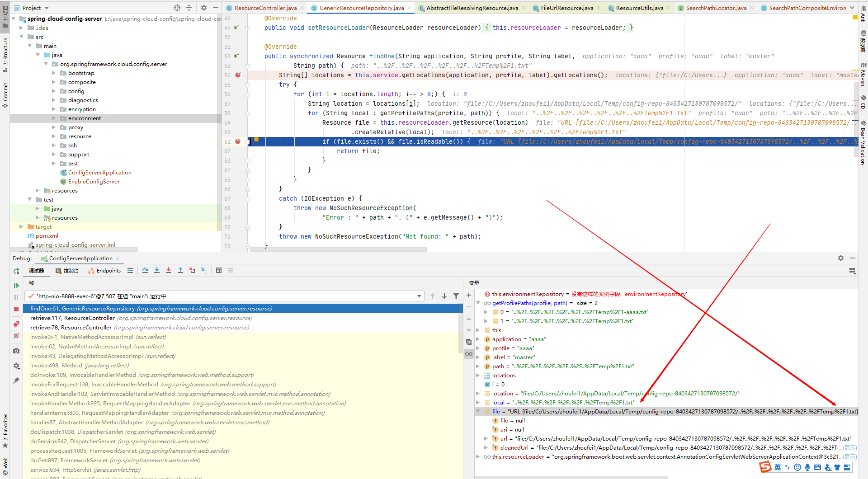Open thread selector dropdown http-nio-8888-exec-6
The image size is (868, 479).
tap(420, 296)
